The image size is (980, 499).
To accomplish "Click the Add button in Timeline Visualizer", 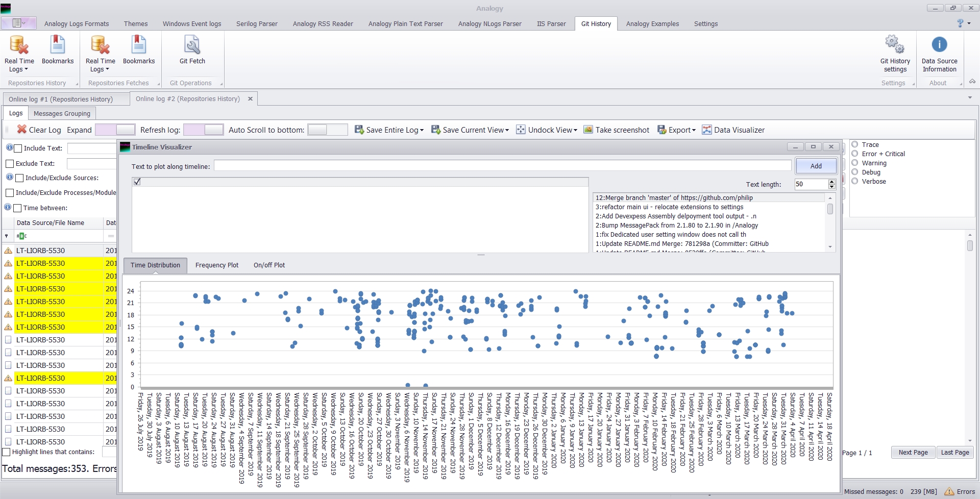I will coord(815,165).
